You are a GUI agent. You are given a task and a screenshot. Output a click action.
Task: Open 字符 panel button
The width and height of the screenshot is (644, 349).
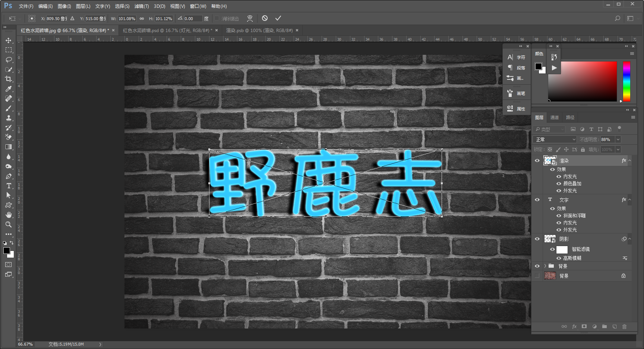516,57
